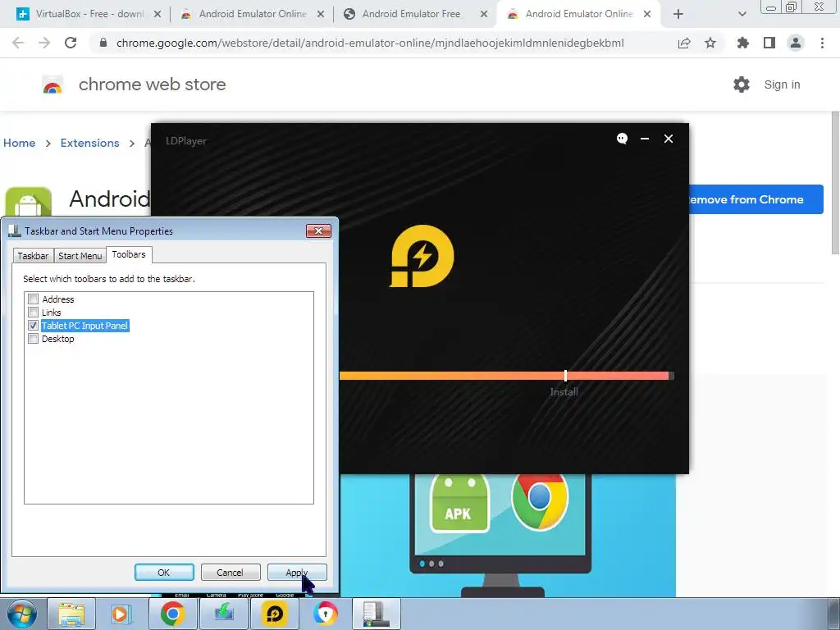View site lock information icon
The height and width of the screenshot is (630, 840).
point(103,43)
